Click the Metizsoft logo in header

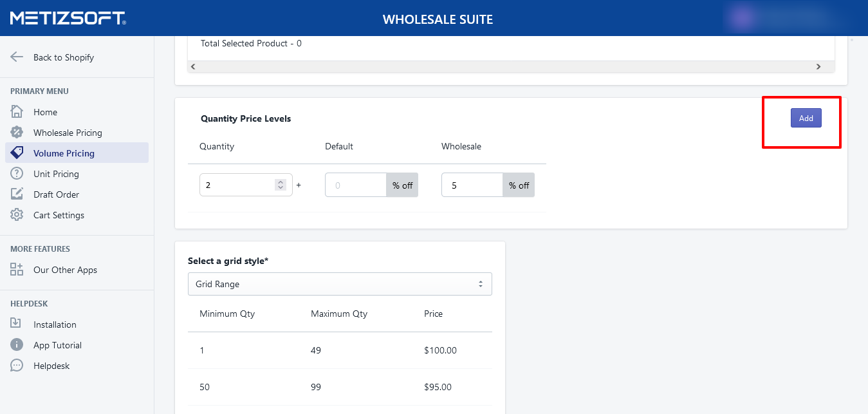pyautogui.click(x=68, y=18)
